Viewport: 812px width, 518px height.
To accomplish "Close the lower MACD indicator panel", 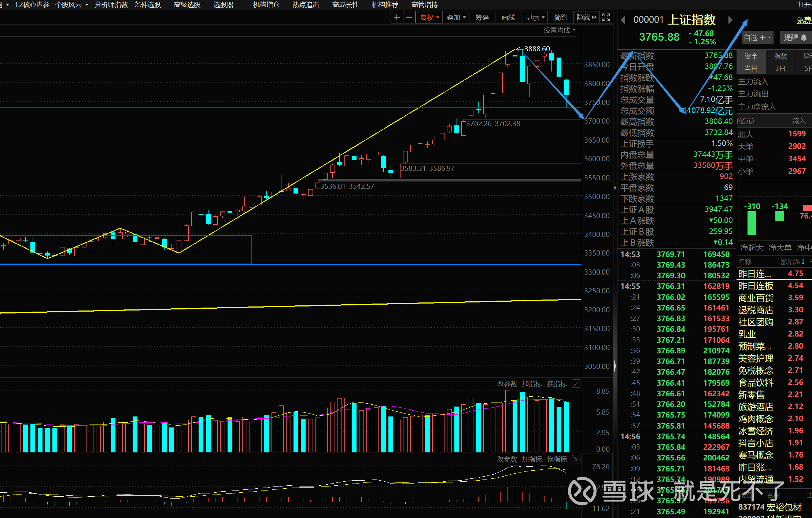I will tap(576, 459).
